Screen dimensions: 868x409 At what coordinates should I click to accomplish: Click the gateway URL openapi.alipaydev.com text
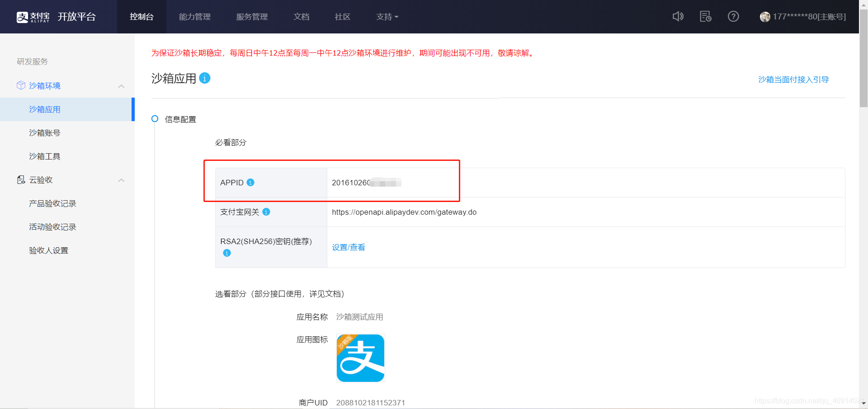[x=404, y=212]
